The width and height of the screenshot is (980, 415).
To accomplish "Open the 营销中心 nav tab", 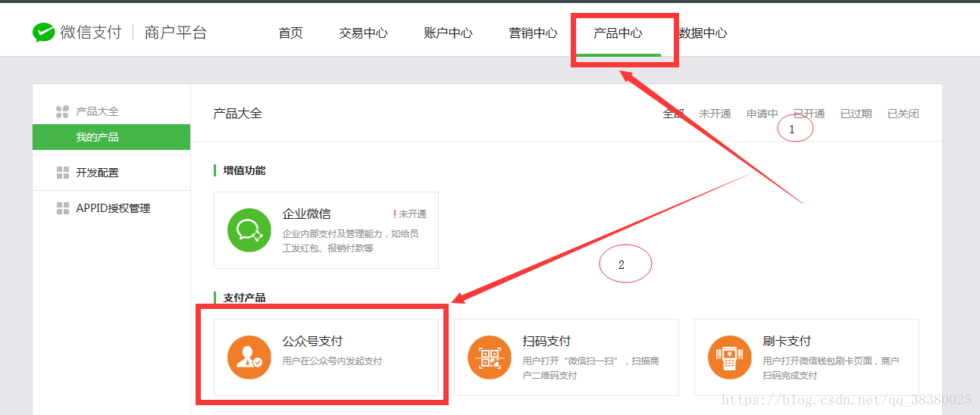I will 533,33.
